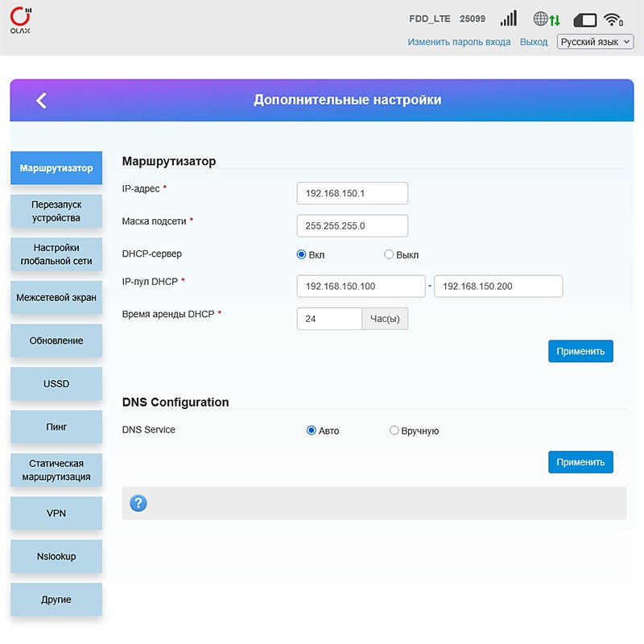Click the Изменить пароль входа link

point(459,42)
